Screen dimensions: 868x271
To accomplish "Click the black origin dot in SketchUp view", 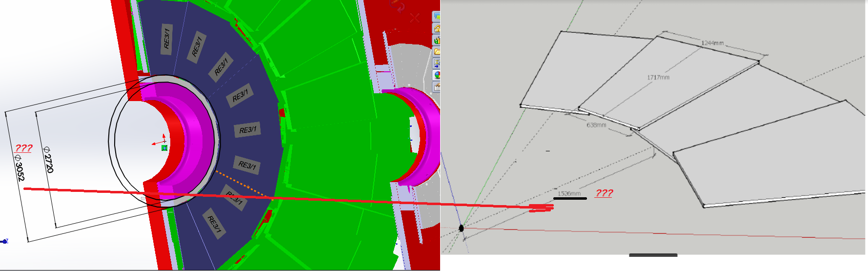I will click(461, 228).
